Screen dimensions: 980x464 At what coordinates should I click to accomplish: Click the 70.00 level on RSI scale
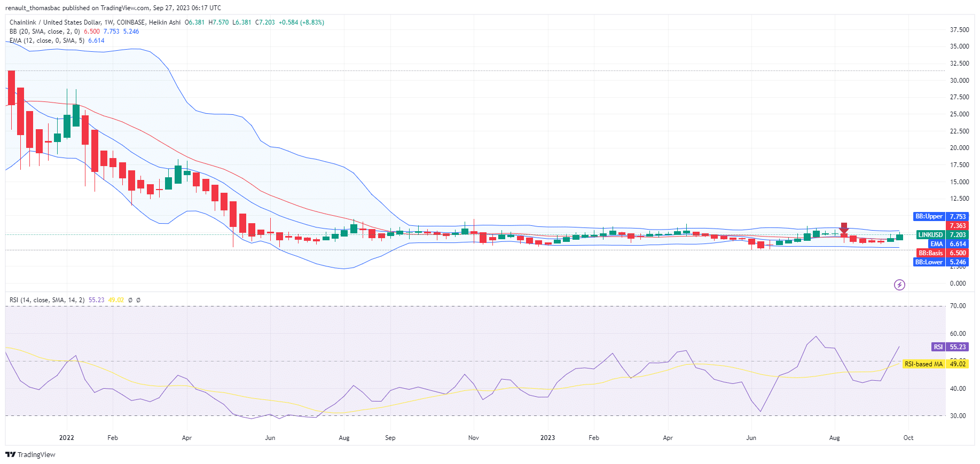958,306
